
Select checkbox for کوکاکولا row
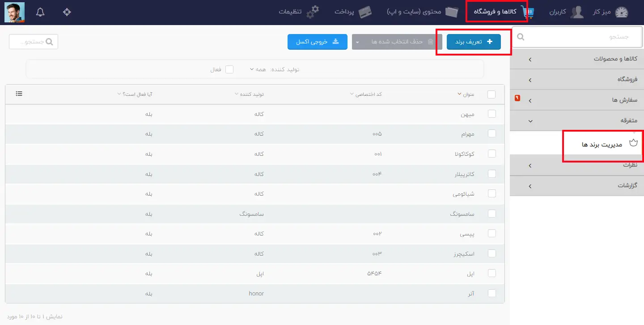click(x=492, y=154)
